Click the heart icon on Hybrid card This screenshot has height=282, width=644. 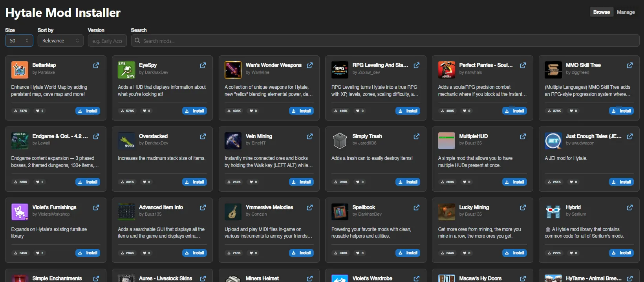pos(571,253)
